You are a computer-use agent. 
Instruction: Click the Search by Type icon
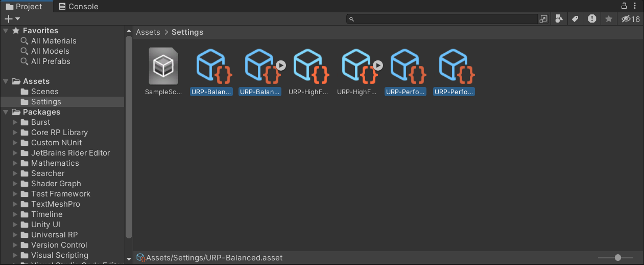pyautogui.click(x=559, y=19)
